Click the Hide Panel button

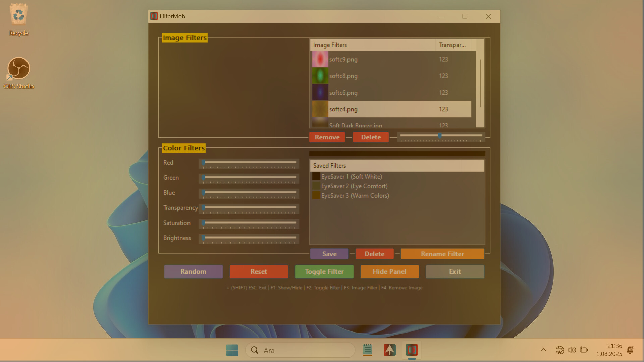389,271
